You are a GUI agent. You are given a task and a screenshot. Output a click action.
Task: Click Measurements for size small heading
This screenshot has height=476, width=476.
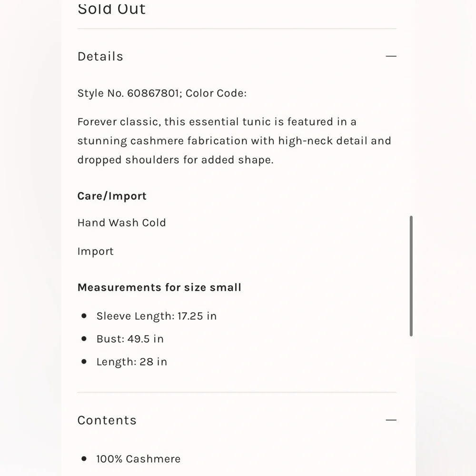coord(159,287)
